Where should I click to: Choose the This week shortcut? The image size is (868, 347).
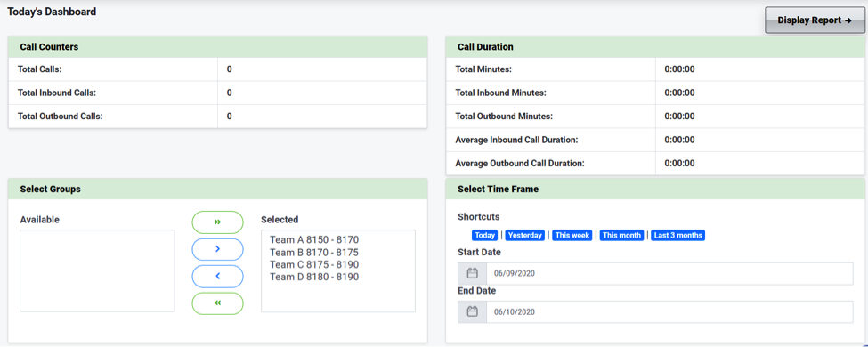pyautogui.click(x=572, y=235)
